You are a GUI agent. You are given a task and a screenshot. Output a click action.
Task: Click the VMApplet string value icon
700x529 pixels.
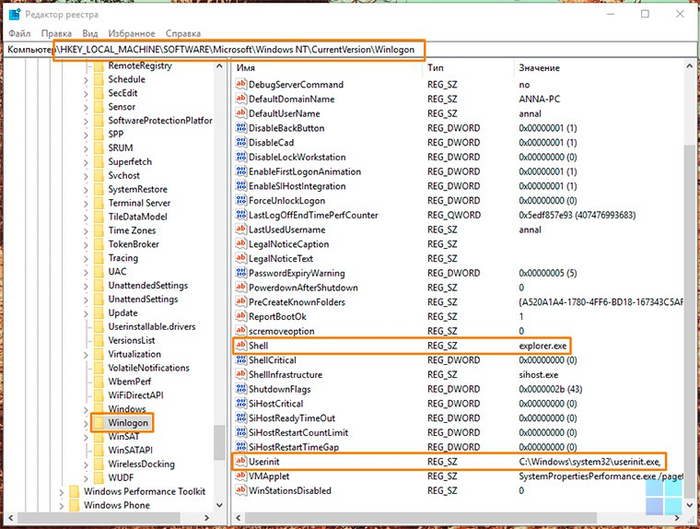point(240,477)
